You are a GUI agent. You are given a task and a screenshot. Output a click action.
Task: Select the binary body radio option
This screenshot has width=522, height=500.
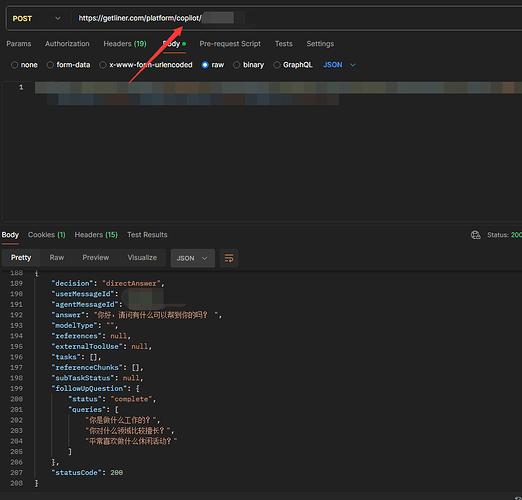pyautogui.click(x=236, y=65)
